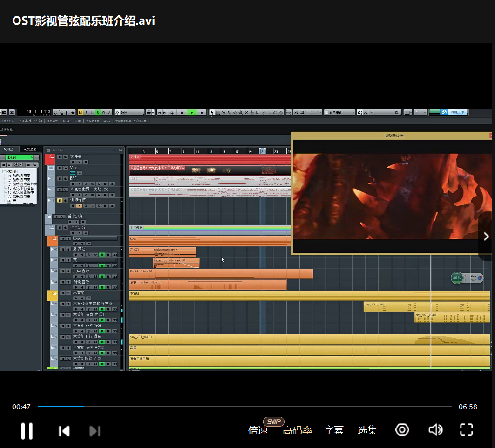Expand the 后半部分 folder track
The height and width of the screenshot is (448, 495).
tap(49, 217)
